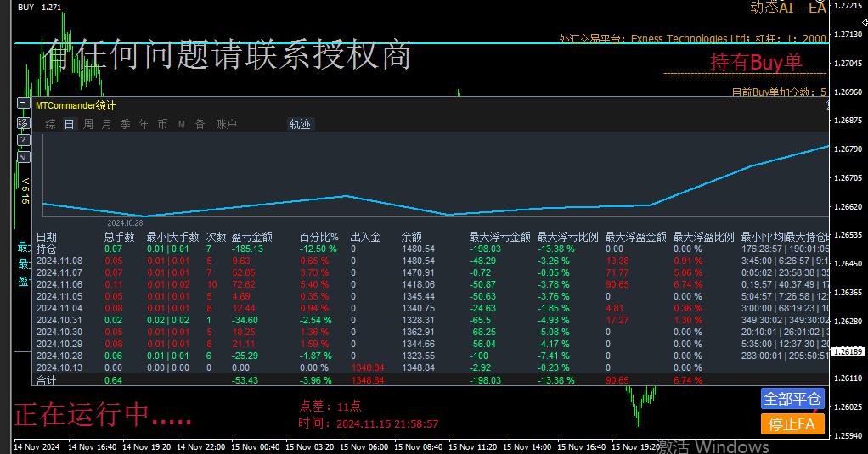Viewport: 868px width, 454px height.
Task: Open the 年 yearly statistics tab
Action: click(144, 124)
